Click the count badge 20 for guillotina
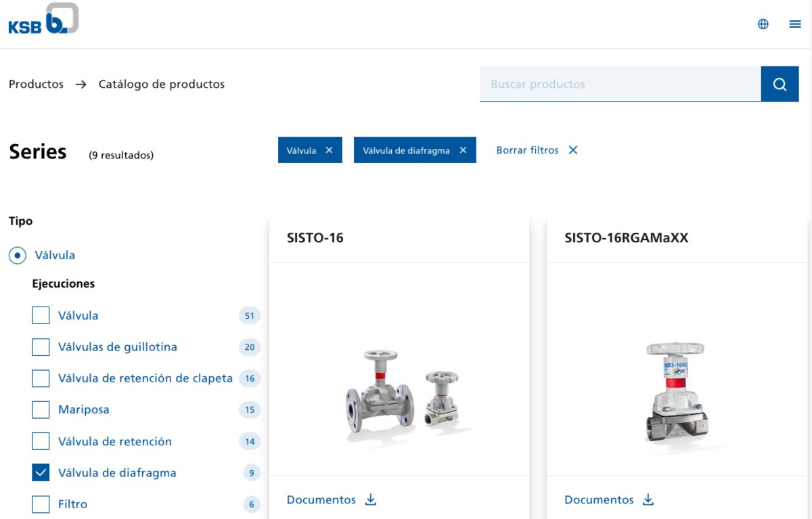 coord(250,347)
